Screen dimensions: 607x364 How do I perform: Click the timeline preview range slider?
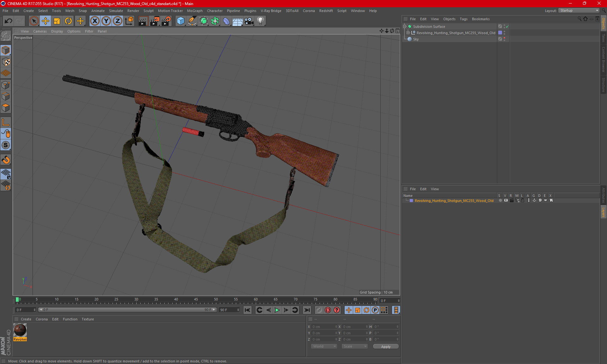point(128,310)
